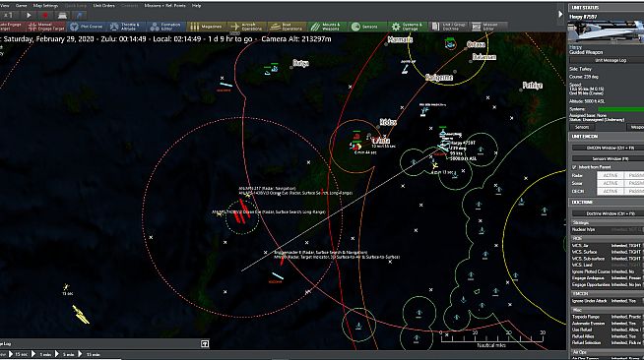The width and height of the screenshot is (644, 360).
Task: Open Mounts & Weapons
Action: tap(327, 27)
